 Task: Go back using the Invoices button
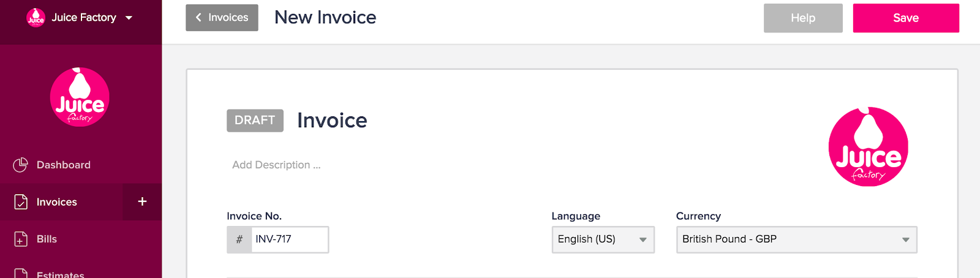pyautogui.click(x=222, y=18)
